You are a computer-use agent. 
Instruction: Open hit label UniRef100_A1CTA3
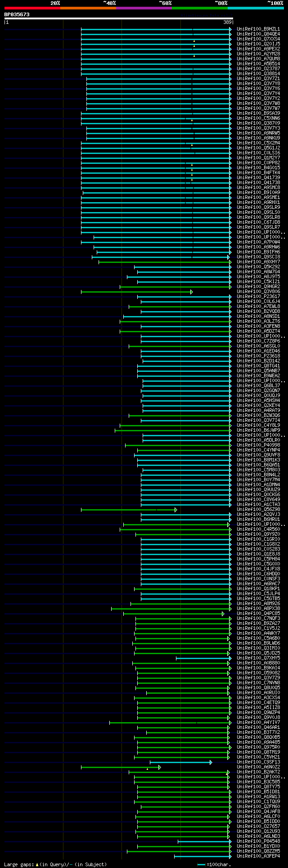(258, 505)
